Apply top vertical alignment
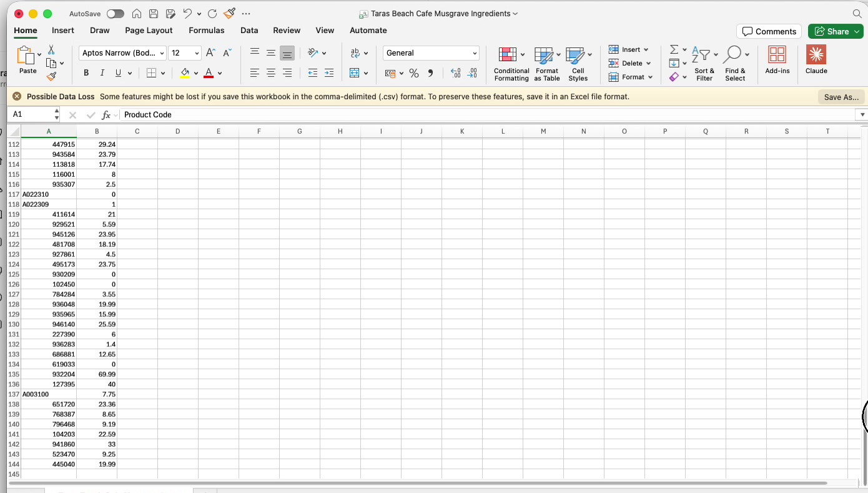This screenshot has width=868, height=493. click(x=255, y=53)
